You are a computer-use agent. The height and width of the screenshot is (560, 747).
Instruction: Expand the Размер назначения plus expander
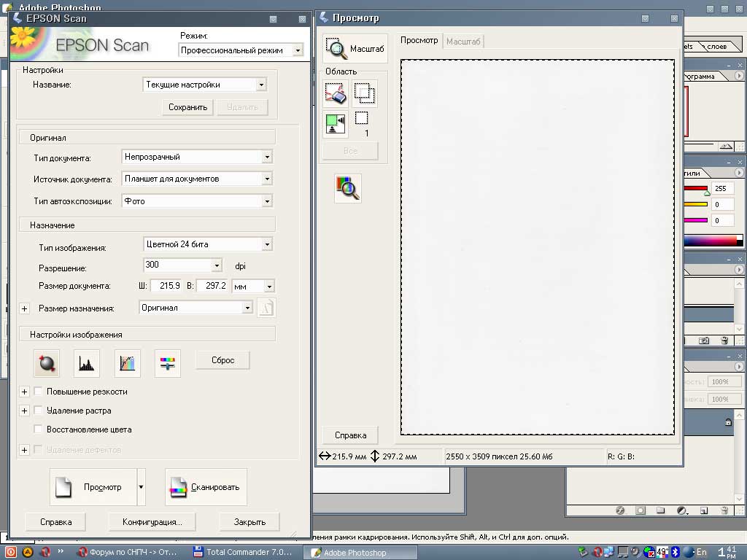click(24, 308)
